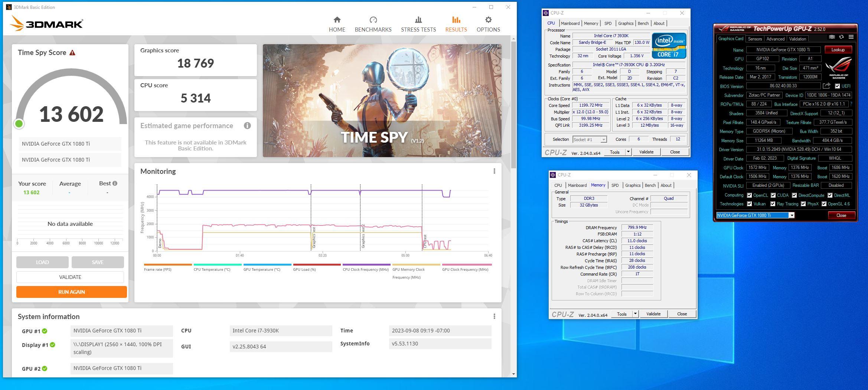Click the Time Spy Score warning triangle
This screenshot has width=868, height=390.
72,53
